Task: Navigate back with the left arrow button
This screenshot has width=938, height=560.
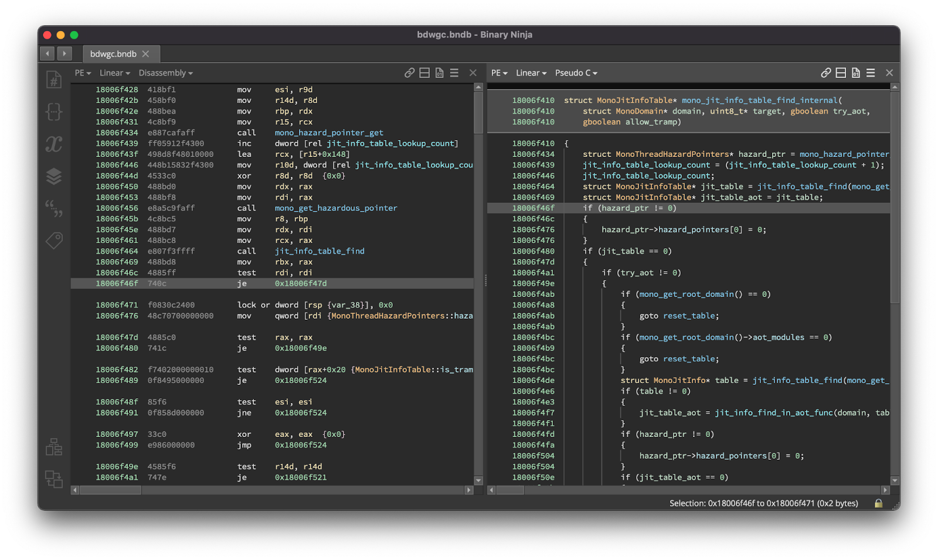Action: click(47, 54)
